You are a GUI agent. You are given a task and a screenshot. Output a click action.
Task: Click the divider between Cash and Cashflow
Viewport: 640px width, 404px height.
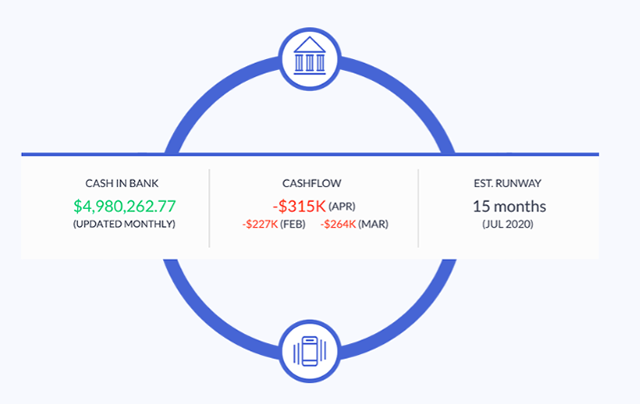[x=209, y=208]
